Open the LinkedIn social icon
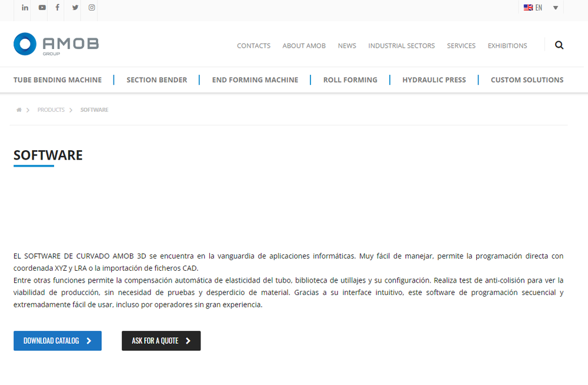The width and height of the screenshot is (588, 385). tap(25, 8)
